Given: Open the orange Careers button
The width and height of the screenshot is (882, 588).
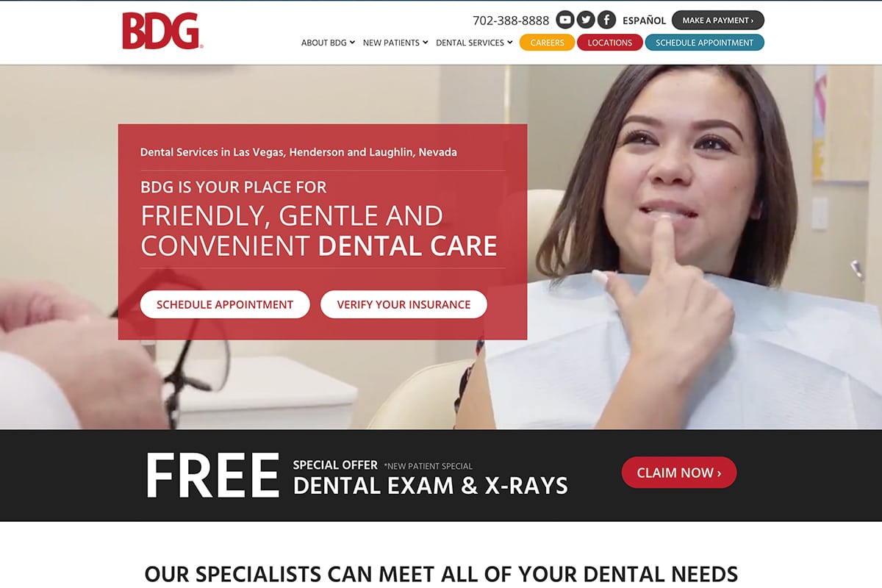Looking at the screenshot, I should 547,43.
